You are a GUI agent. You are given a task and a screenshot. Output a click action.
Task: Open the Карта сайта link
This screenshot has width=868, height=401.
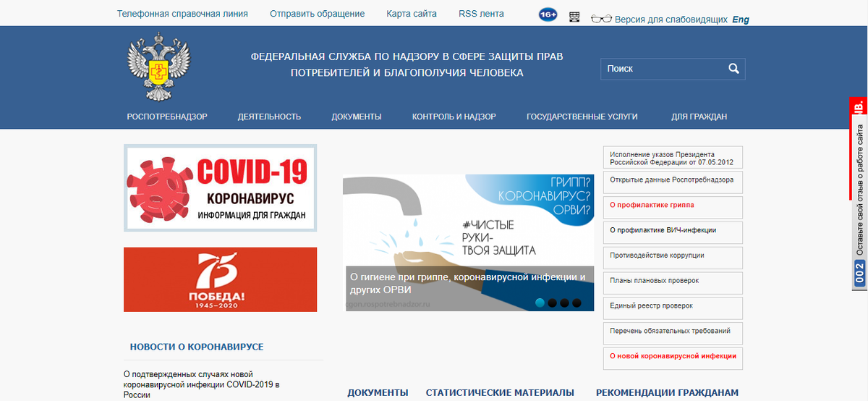[412, 14]
